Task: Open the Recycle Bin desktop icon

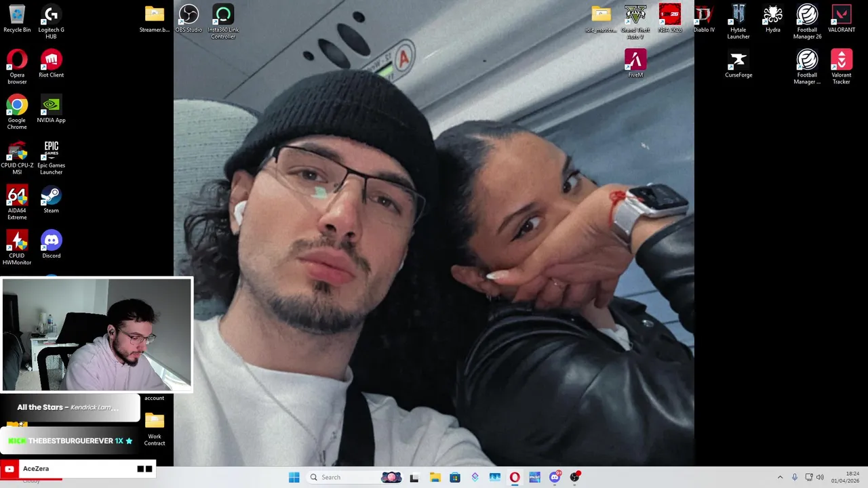Action: 17,19
